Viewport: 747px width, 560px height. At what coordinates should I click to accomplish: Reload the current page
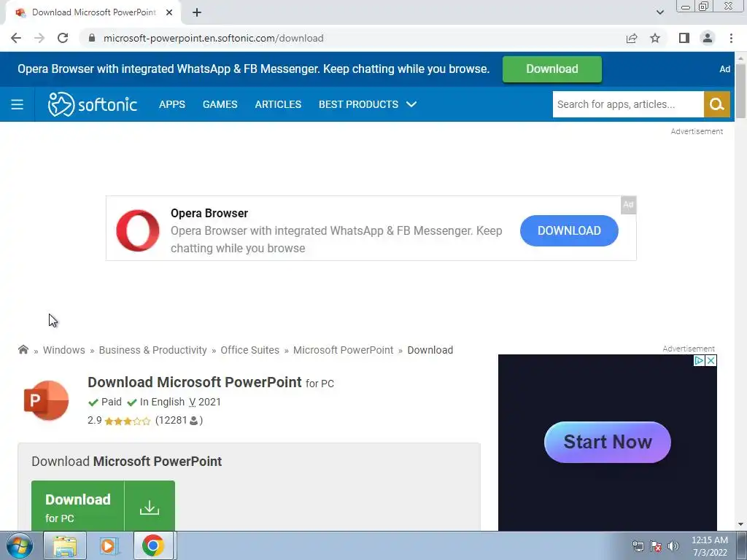(63, 38)
